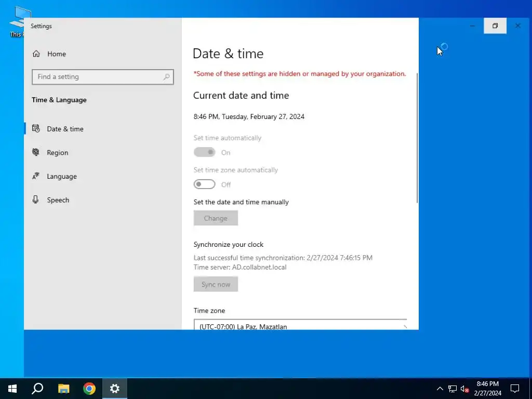Launch File Explorer from taskbar

pos(63,389)
